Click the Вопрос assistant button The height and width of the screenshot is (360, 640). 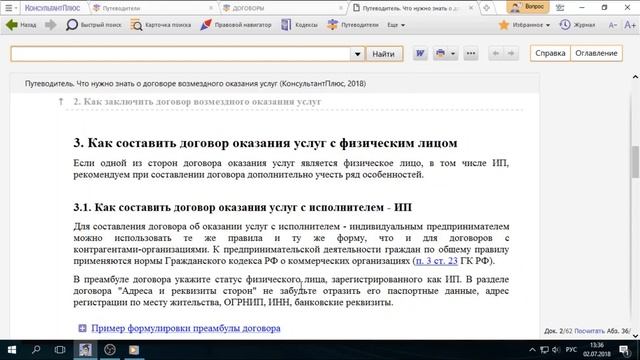pos(527,7)
